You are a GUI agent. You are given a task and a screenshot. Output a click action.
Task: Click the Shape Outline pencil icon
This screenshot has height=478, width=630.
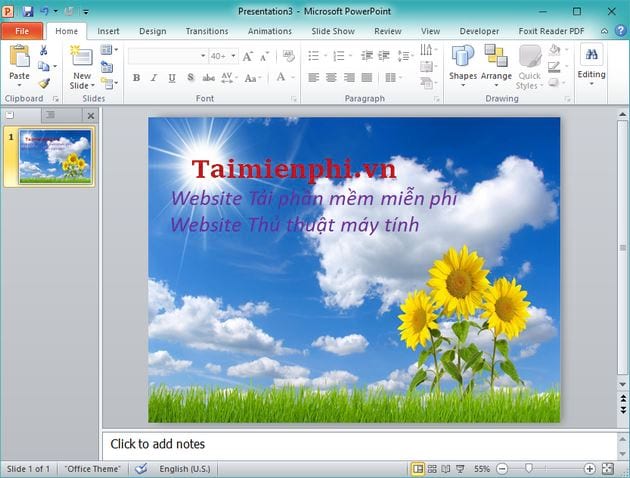554,67
